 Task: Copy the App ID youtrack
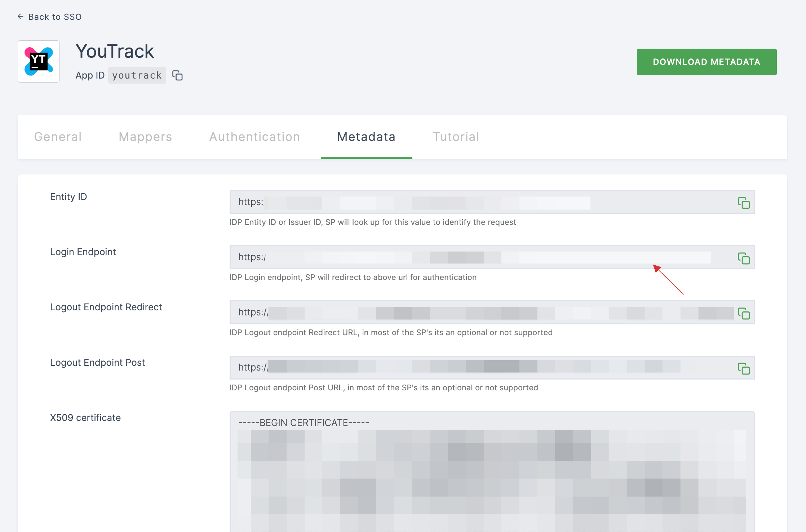pos(177,75)
